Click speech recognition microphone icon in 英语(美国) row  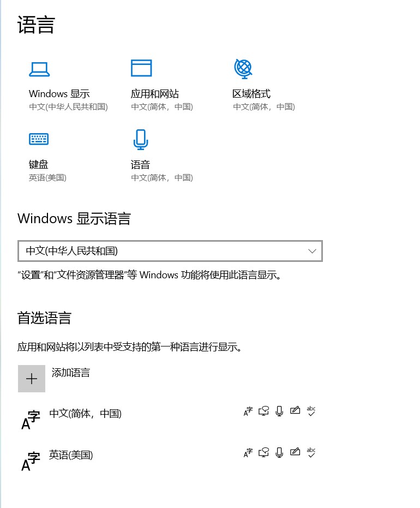(x=279, y=452)
